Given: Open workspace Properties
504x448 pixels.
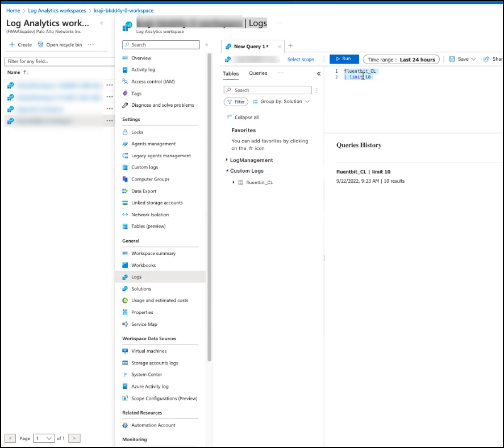Looking at the screenshot, I should (142, 312).
